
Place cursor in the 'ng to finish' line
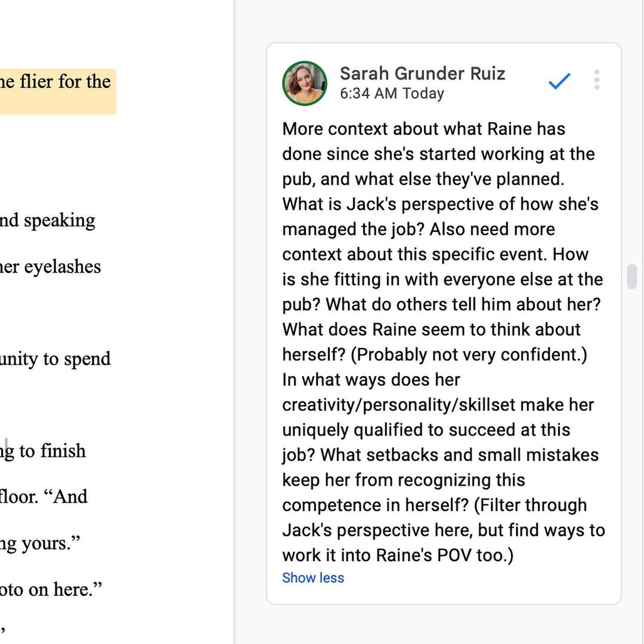43,451
